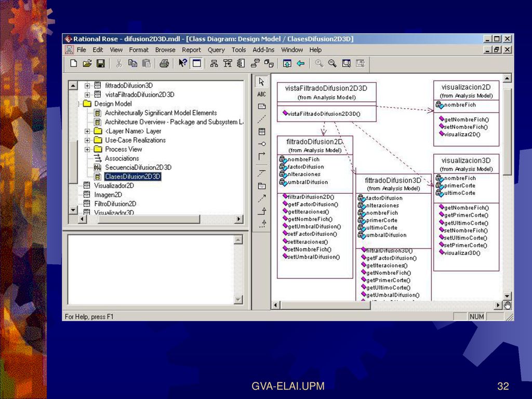Select the ABC Text Box tool
This screenshot has width=532, height=399.
pyautogui.click(x=261, y=95)
